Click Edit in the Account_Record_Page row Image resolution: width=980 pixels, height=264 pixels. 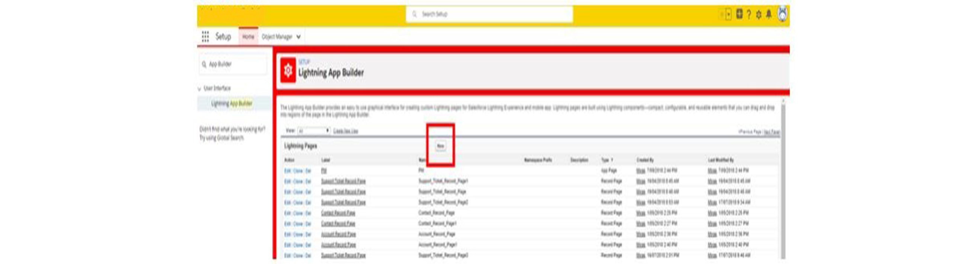tap(287, 234)
